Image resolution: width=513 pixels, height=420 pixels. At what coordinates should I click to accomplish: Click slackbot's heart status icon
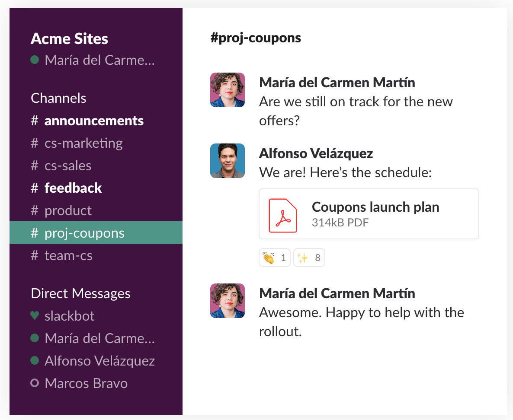tap(34, 315)
